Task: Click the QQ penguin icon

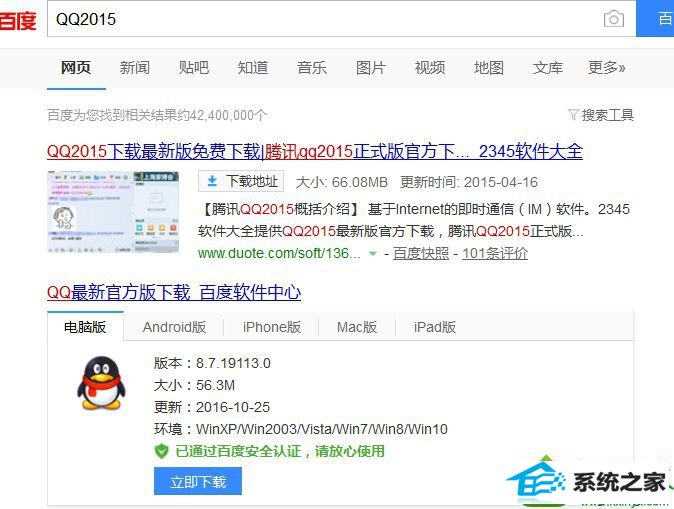Action: coord(101,382)
